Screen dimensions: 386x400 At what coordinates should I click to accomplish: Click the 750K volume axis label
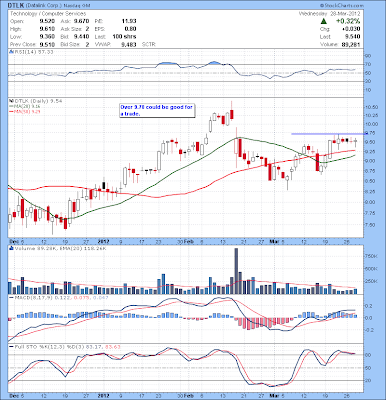click(x=372, y=257)
